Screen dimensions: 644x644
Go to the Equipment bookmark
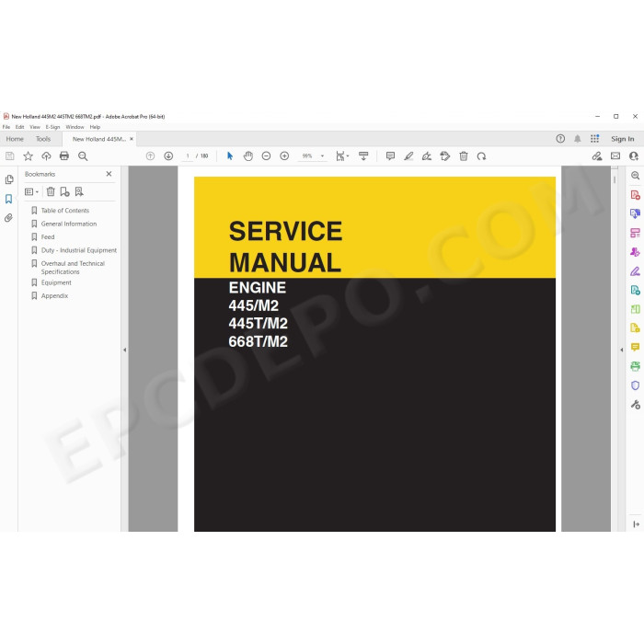click(56, 282)
